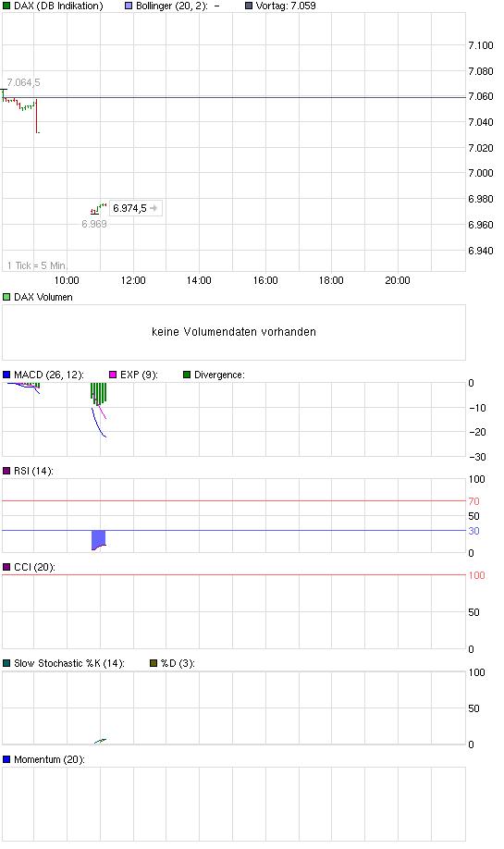Click the 7.060 price axis label
The height and width of the screenshot is (849, 504).
(x=481, y=96)
